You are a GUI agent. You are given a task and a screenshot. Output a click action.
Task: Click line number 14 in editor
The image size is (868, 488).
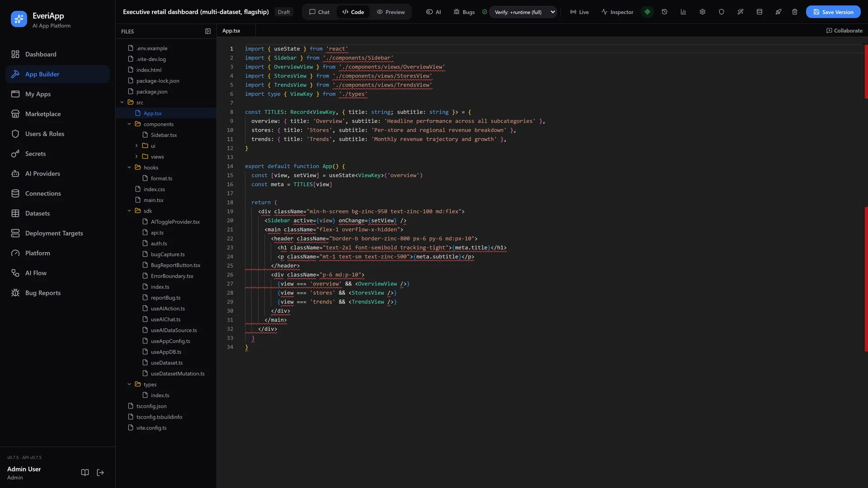230,166
